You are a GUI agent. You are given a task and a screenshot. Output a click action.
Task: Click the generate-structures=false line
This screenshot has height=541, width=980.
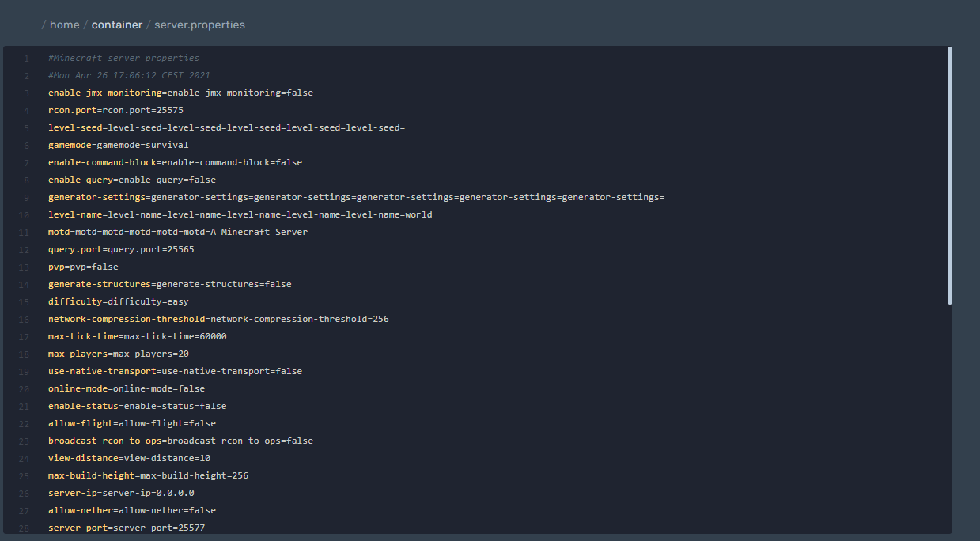[x=169, y=284]
